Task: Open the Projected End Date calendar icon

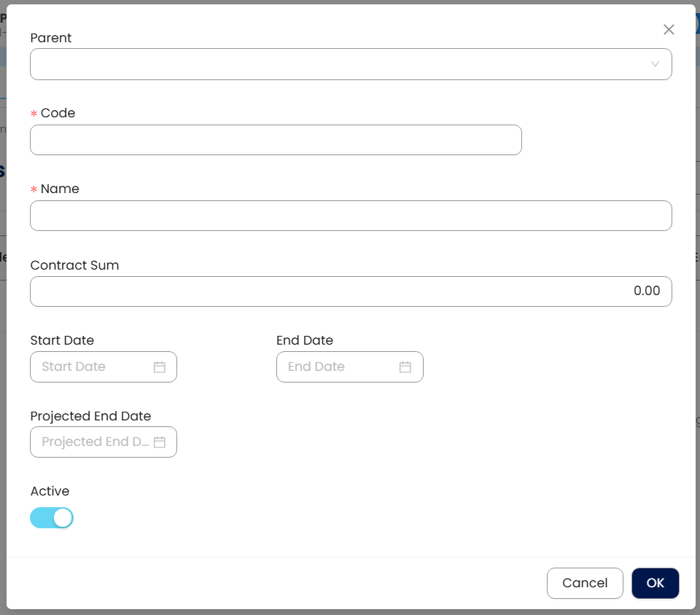Action: click(160, 442)
